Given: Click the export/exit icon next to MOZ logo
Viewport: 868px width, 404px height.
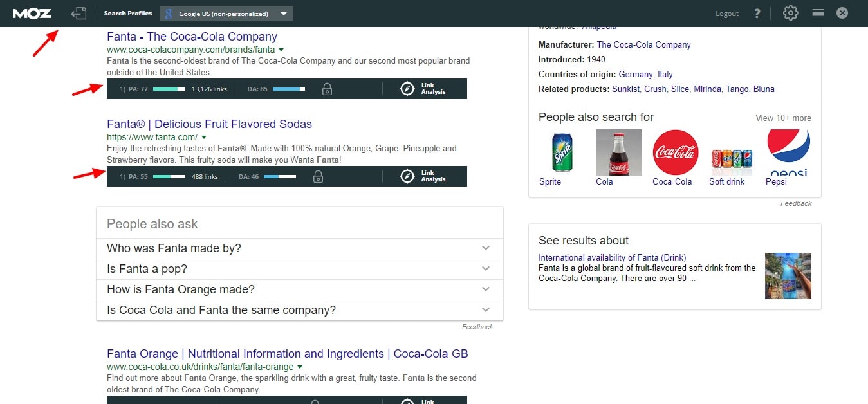Looking at the screenshot, I should (78, 13).
